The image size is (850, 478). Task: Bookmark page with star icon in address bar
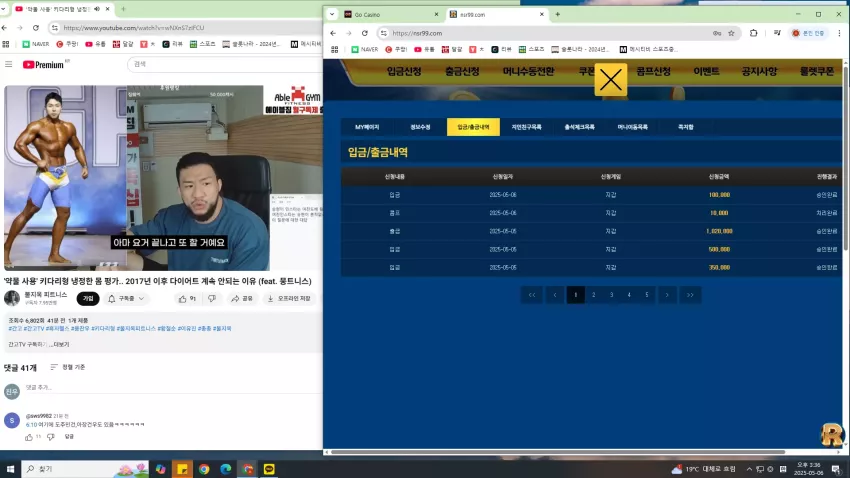pos(731,33)
